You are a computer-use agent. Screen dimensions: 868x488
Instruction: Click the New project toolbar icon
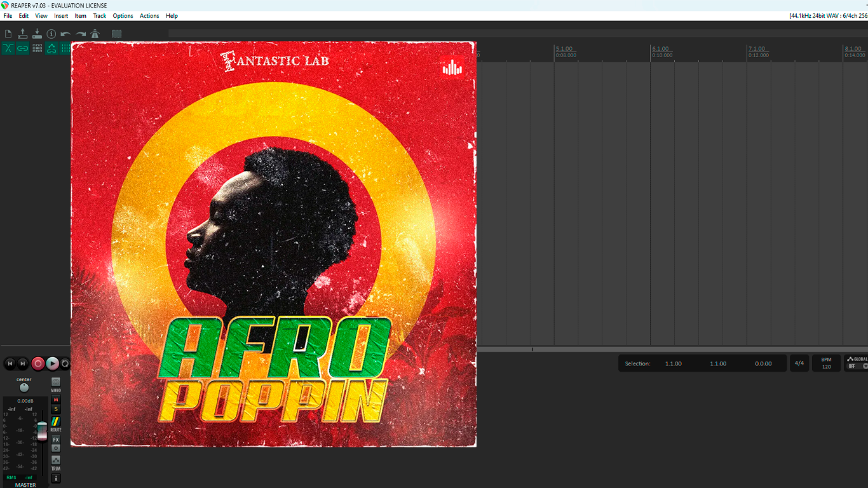click(8, 34)
